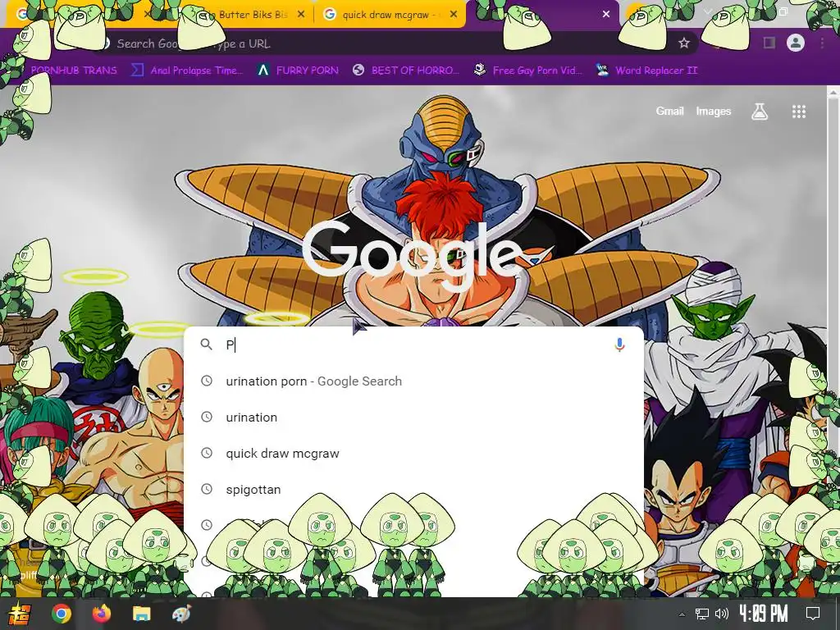Click the clock icon beside 'spigottan'
The image size is (840, 630).
206,489
